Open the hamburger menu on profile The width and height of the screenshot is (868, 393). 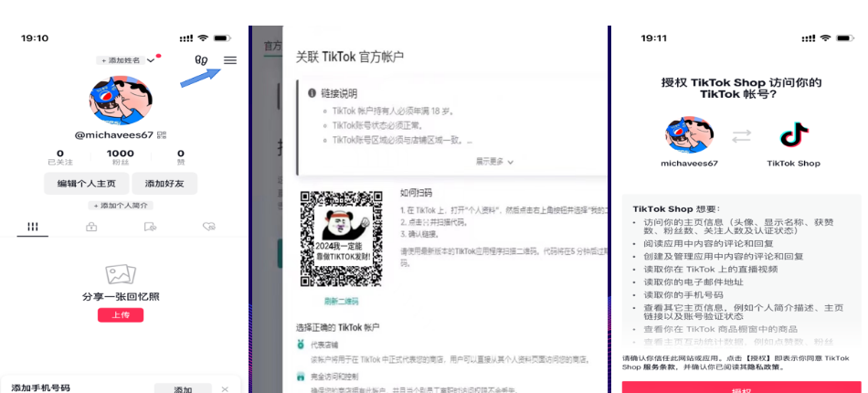[x=230, y=60]
